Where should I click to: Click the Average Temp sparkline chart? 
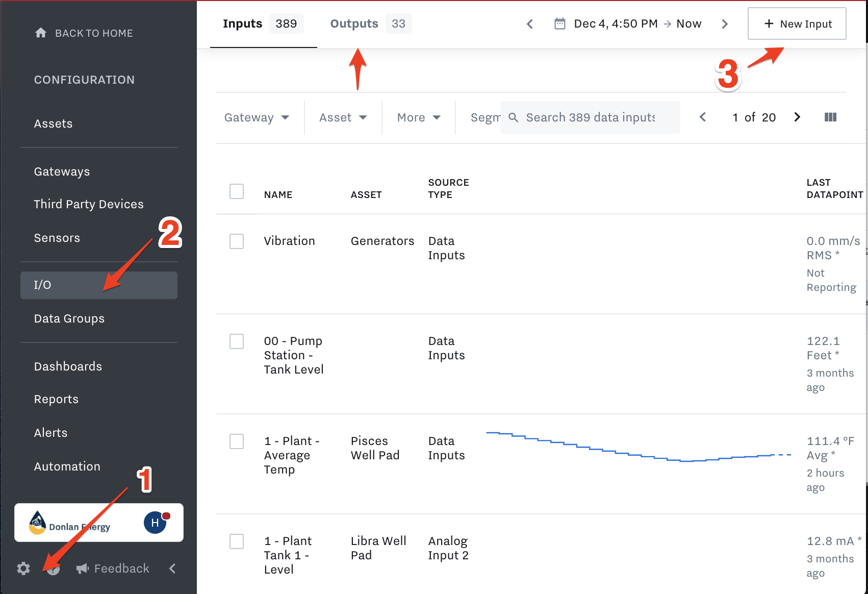639,447
